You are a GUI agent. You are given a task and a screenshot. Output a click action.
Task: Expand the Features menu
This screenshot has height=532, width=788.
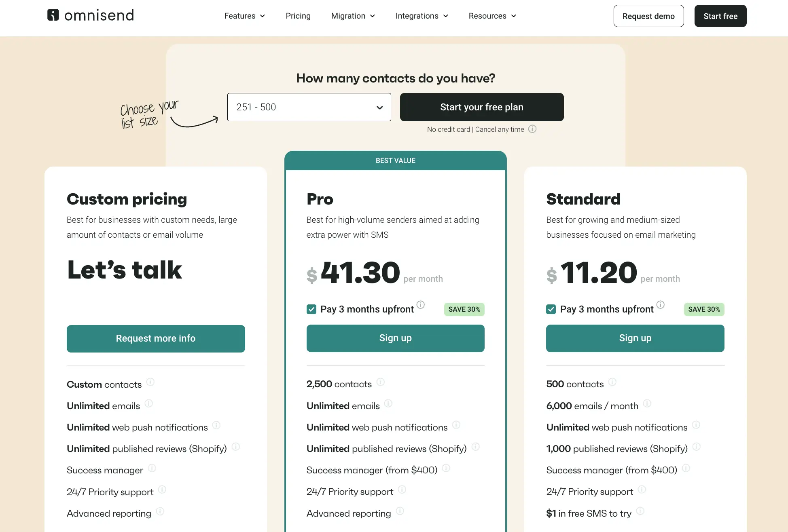point(244,16)
